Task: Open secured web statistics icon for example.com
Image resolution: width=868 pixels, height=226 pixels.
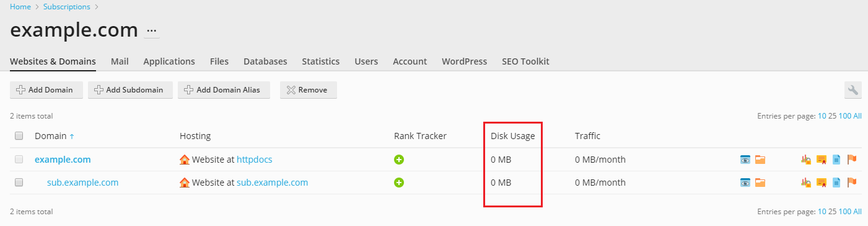Action: point(805,160)
